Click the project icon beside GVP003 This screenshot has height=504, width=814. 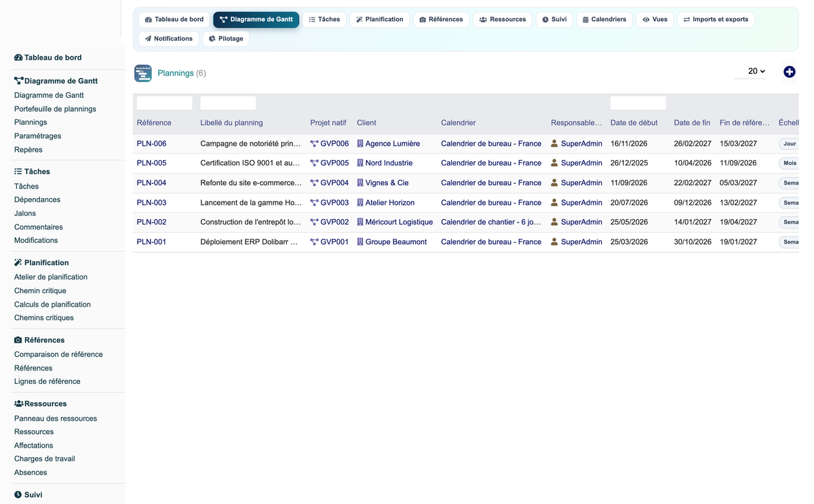[x=314, y=203]
